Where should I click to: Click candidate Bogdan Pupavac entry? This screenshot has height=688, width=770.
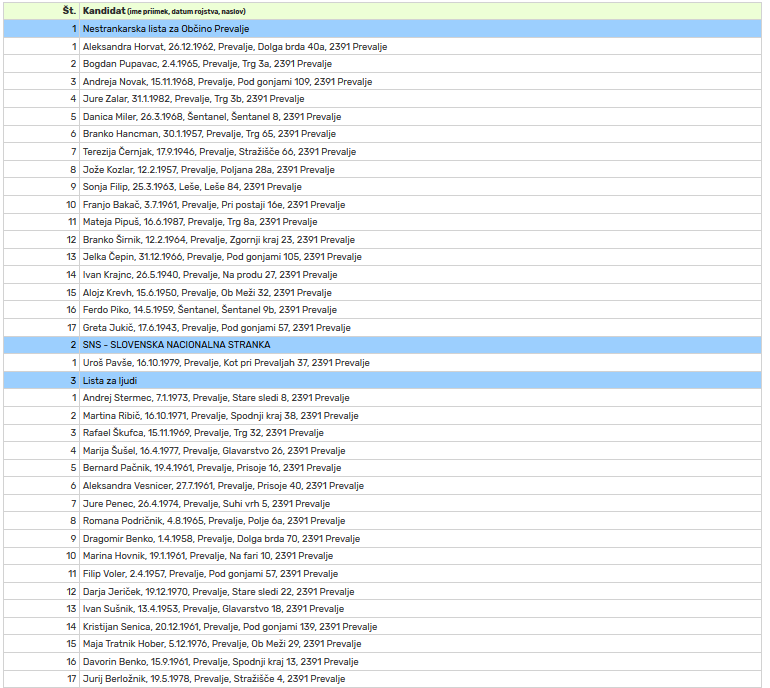click(207, 64)
